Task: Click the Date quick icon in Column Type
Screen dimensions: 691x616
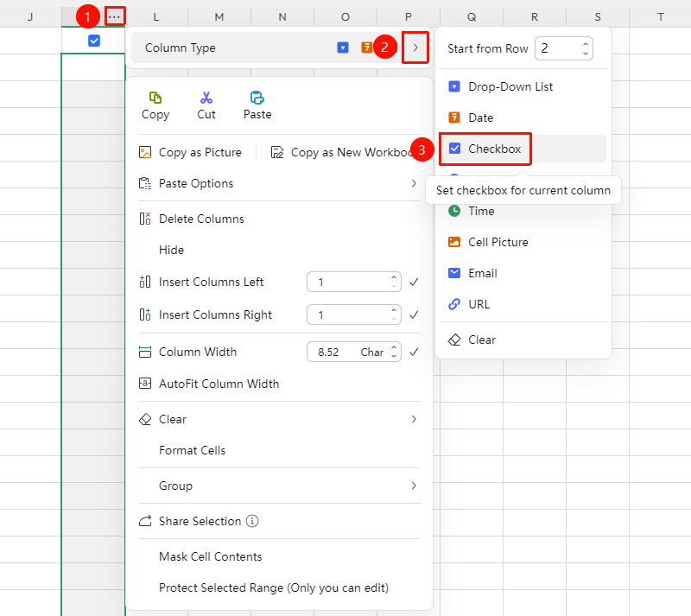Action: pos(366,48)
